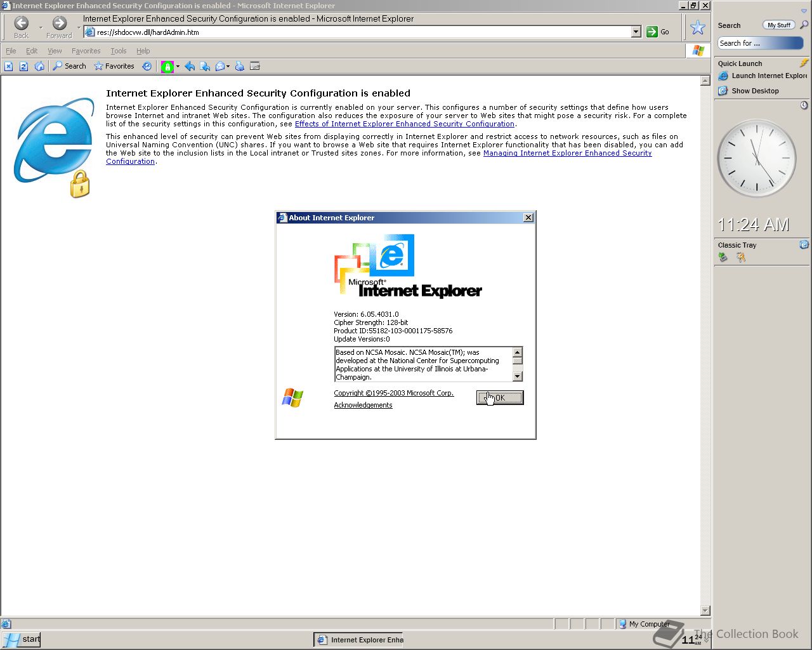Click the green padlock toolbar icon

(x=167, y=66)
